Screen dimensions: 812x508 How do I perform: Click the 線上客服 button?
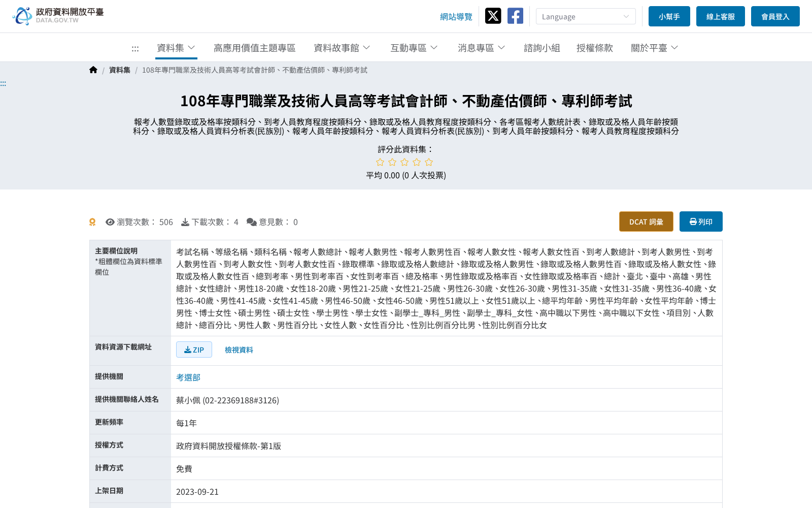tap(721, 16)
